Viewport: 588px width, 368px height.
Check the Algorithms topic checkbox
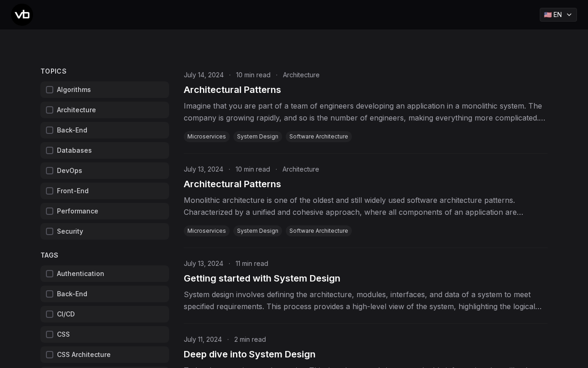tap(50, 90)
